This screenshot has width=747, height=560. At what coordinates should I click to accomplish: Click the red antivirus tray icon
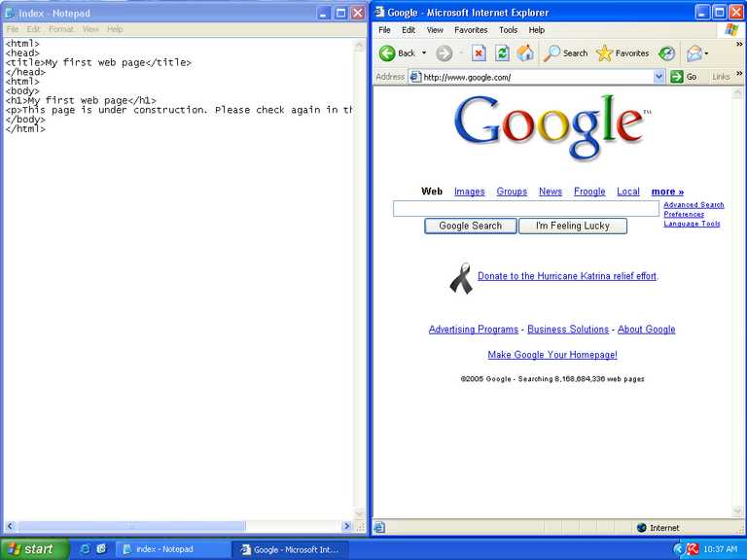pyautogui.click(x=692, y=549)
